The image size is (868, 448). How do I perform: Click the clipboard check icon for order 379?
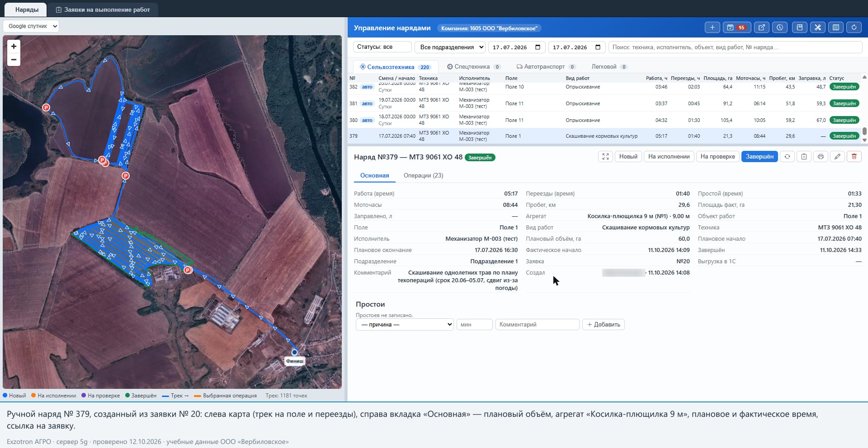point(804,157)
